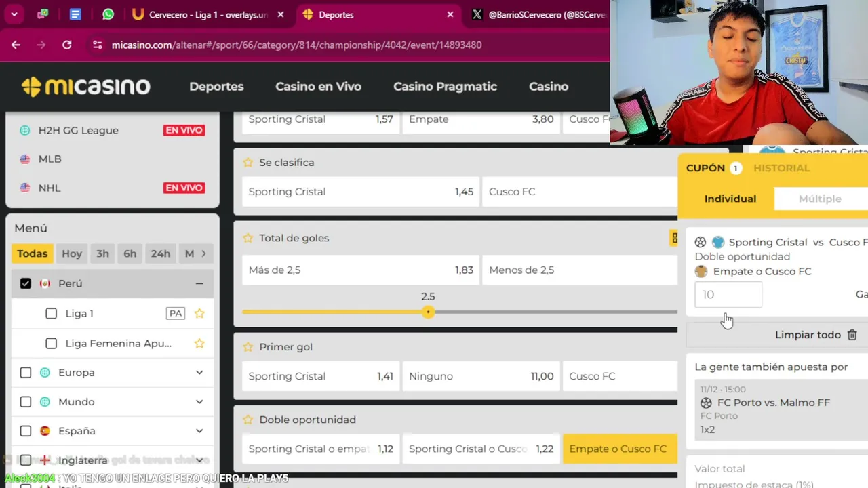Uncheck the Perú checkbox

point(26,283)
